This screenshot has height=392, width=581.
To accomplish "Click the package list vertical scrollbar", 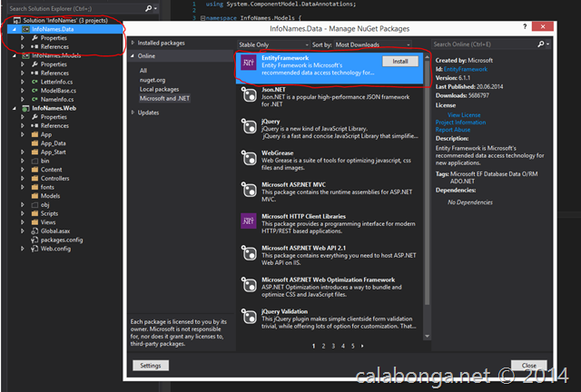I will point(427,182).
